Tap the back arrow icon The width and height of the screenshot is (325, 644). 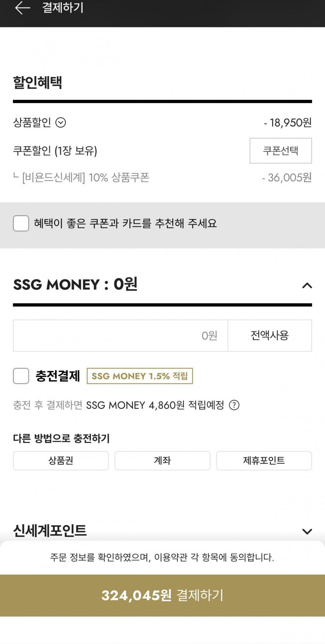point(22,8)
